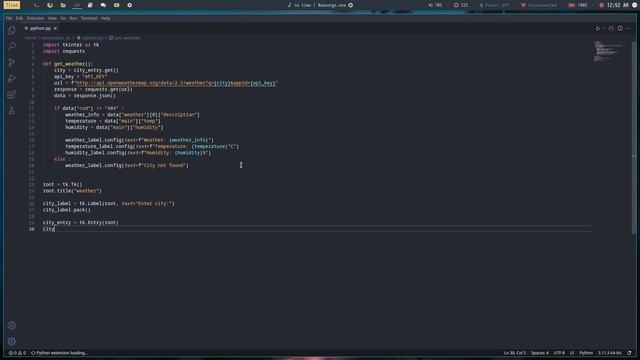Open the Run menu
The width and height of the screenshot is (640, 360).
coord(73,18)
